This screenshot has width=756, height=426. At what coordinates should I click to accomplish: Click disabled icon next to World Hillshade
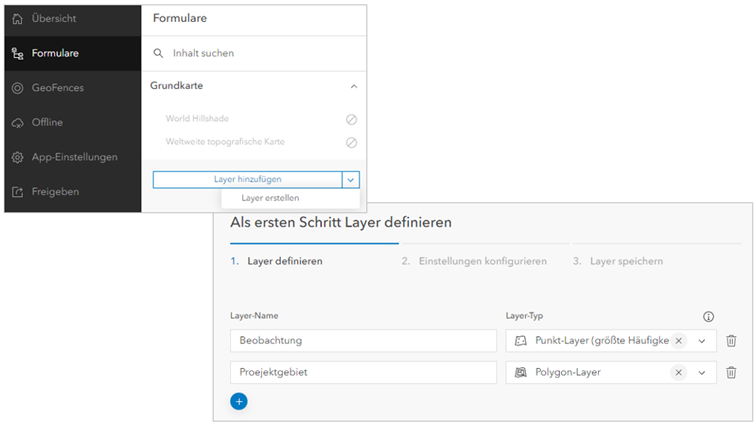click(351, 119)
